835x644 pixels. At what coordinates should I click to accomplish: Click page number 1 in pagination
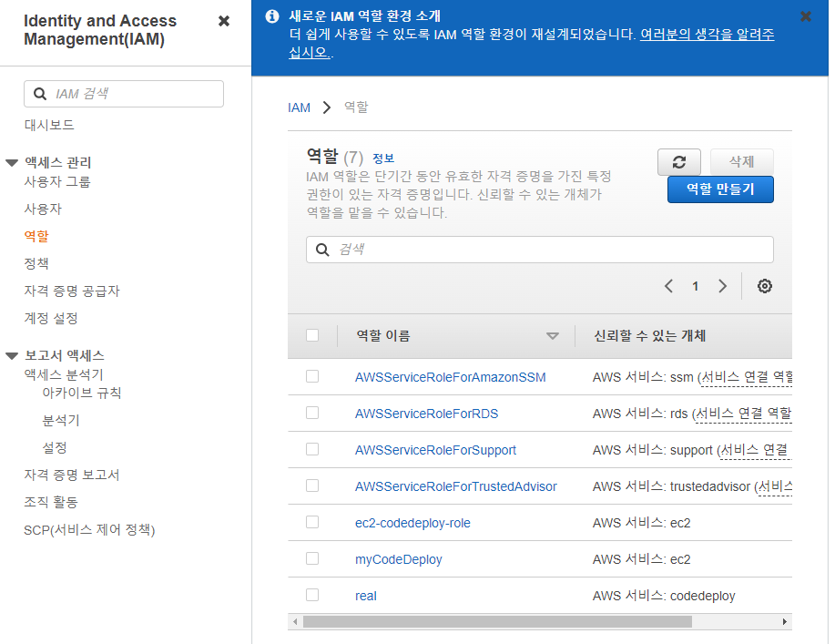(x=695, y=287)
